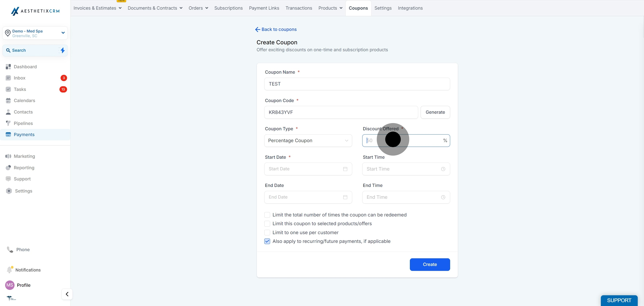Image resolution: width=644 pixels, height=306 pixels.
Task: Focus the Discount Offered field
Action: (x=406, y=141)
